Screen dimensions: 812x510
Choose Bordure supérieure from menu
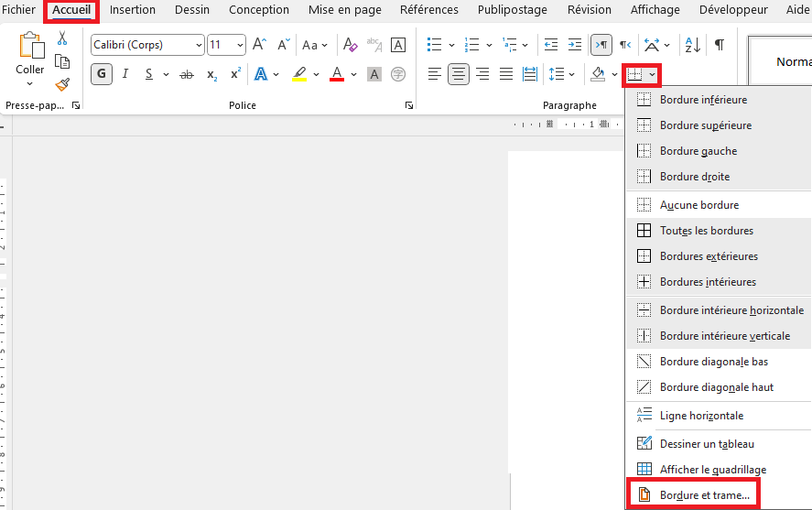(x=719, y=125)
